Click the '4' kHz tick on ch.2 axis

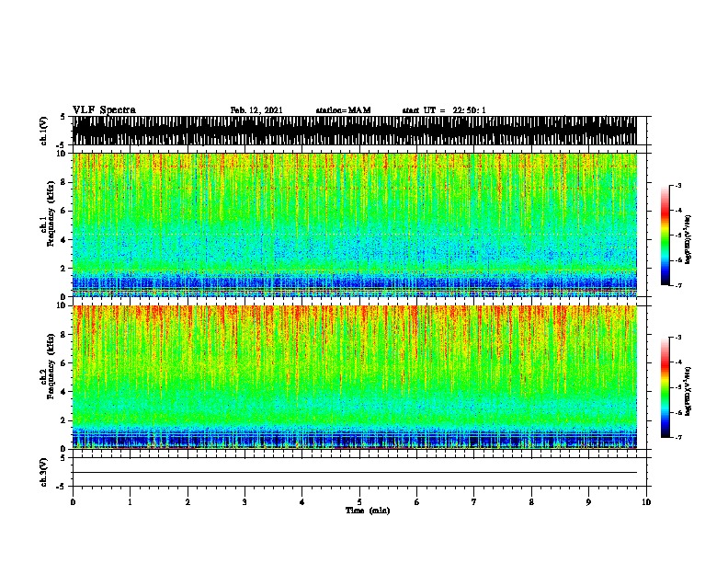64,392
